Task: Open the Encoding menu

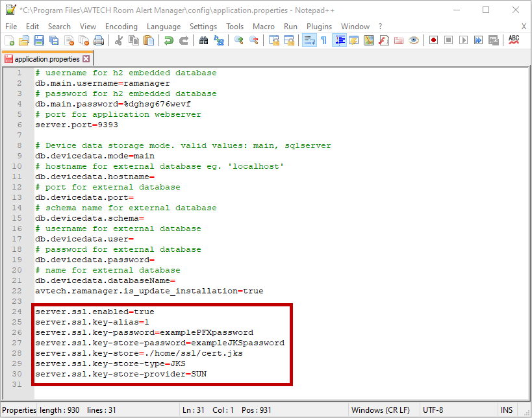Action: click(121, 27)
